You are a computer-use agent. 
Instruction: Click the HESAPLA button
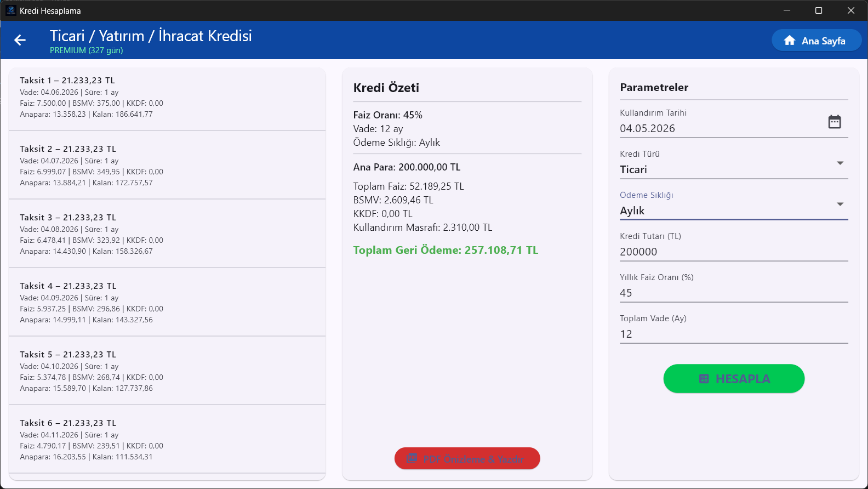click(734, 379)
